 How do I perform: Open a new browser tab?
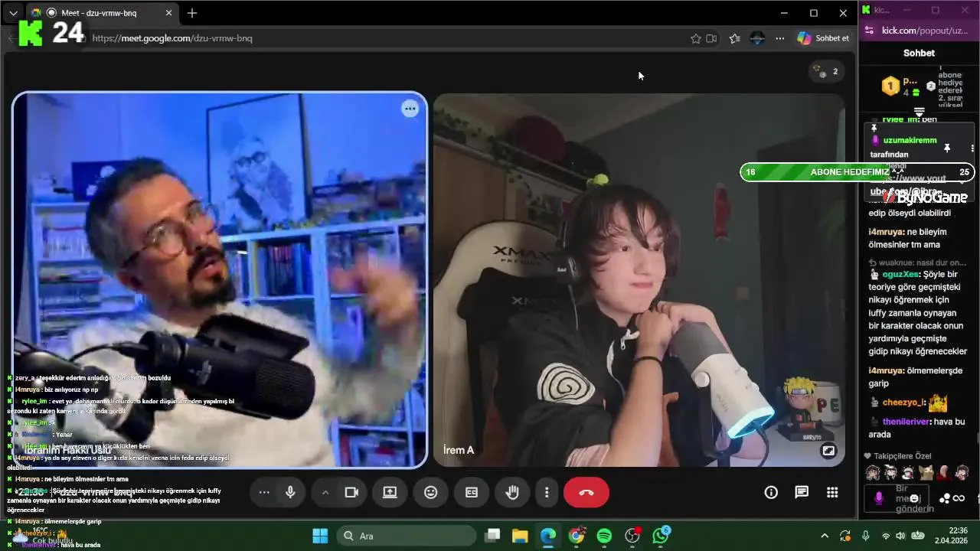point(192,13)
